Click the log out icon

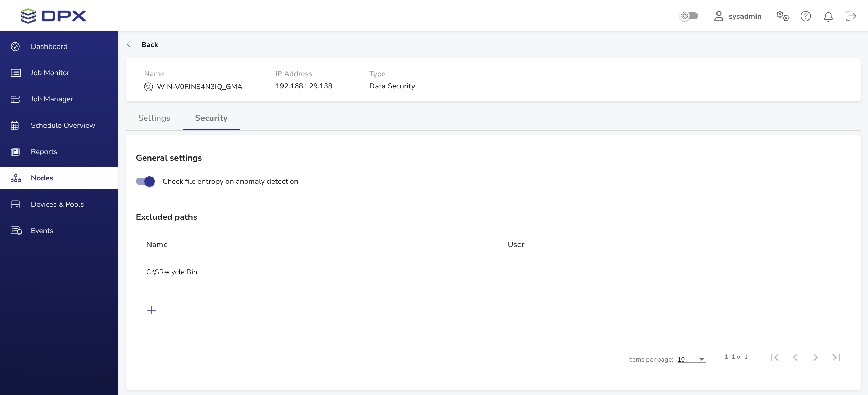pos(851,16)
